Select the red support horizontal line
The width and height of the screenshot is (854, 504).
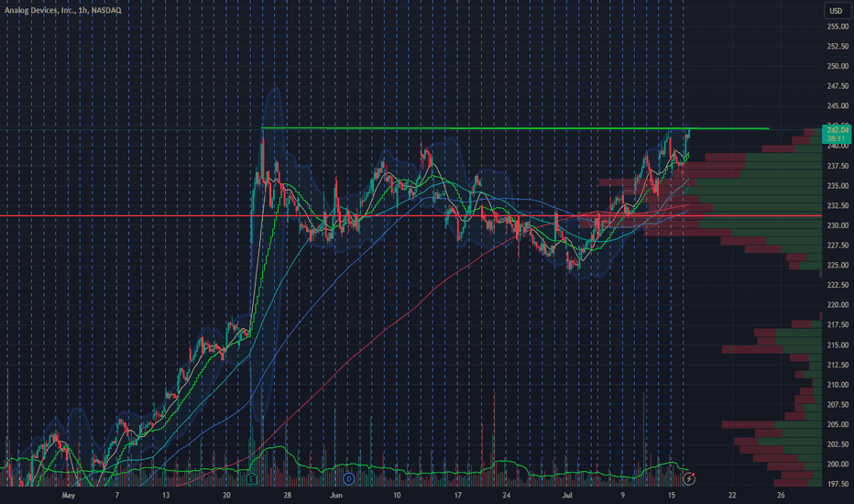pos(411,216)
